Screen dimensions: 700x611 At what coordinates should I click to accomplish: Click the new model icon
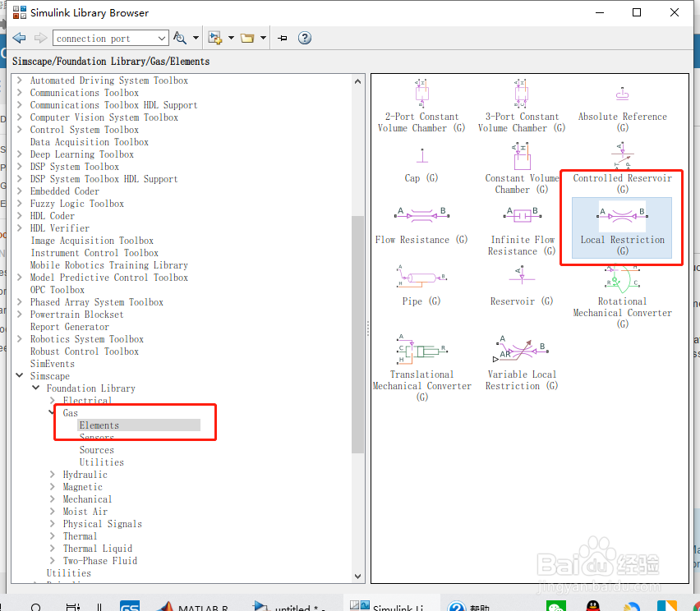point(215,38)
